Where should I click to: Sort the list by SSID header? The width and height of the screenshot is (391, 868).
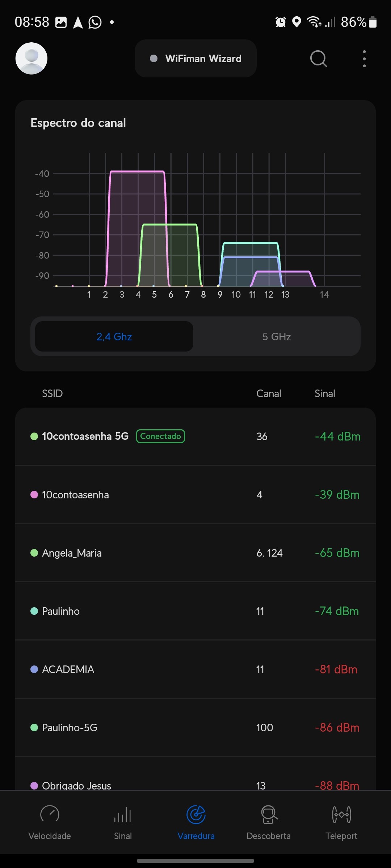click(x=52, y=393)
